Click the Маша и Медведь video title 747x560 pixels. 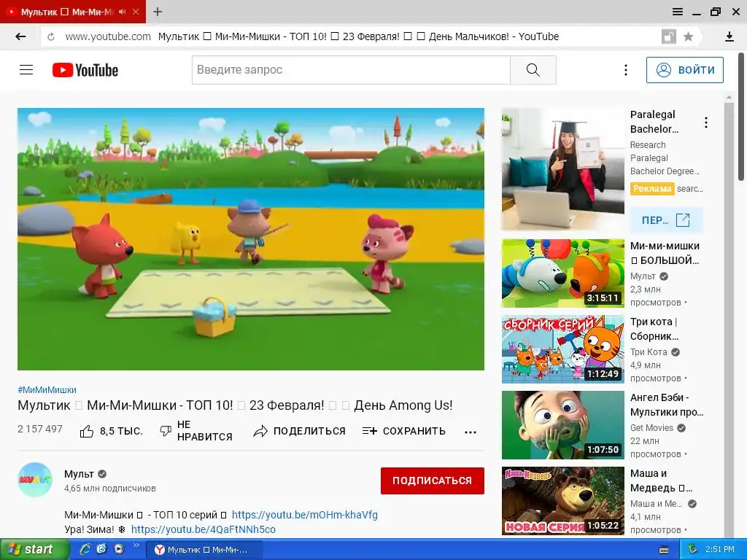click(x=661, y=481)
